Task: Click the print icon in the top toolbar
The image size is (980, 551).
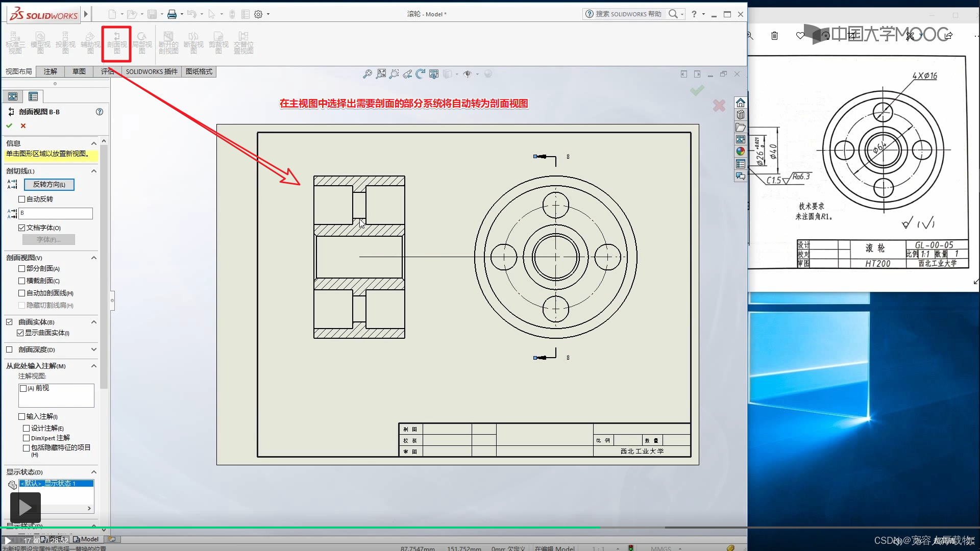Action: pyautogui.click(x=172, y=14)
